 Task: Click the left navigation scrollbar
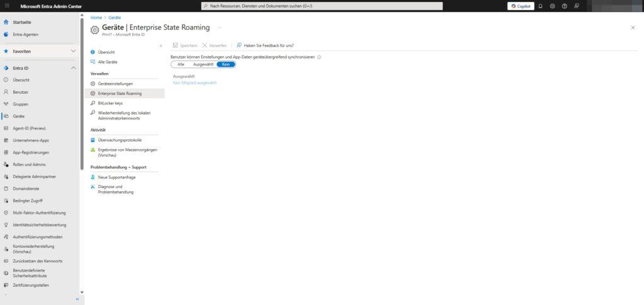[82, 126]
